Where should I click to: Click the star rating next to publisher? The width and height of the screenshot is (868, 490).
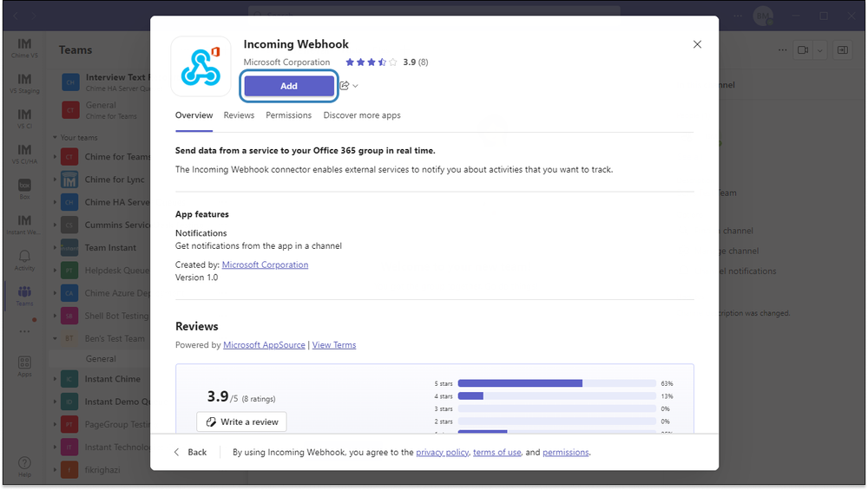(371, 62)
